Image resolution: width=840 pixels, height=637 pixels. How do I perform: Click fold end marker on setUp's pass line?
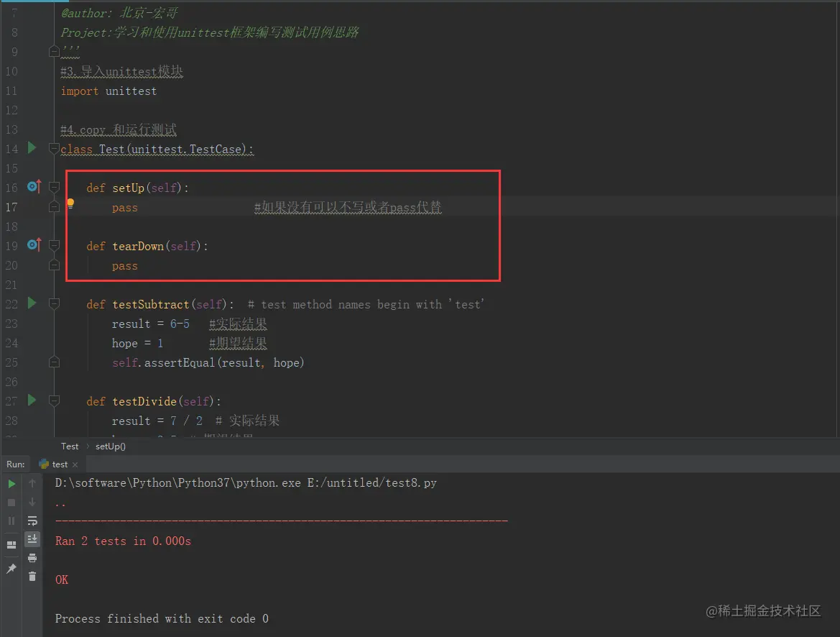tap(54, 206)
